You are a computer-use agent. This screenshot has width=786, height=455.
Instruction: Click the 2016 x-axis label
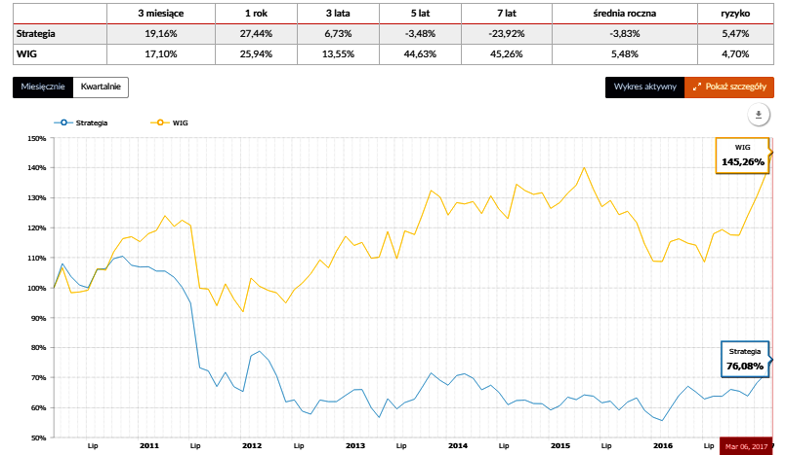(663, 445)
